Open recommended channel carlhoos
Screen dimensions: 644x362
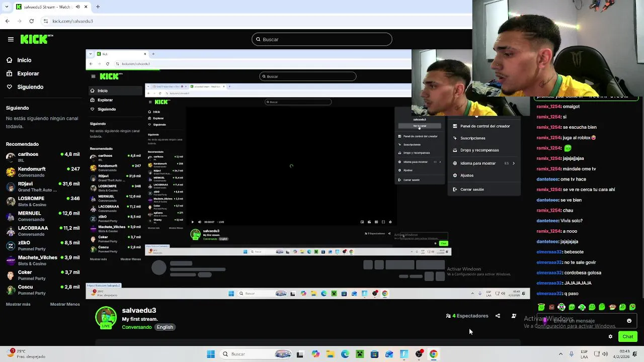pyautogui.click(x=42, y=157)
